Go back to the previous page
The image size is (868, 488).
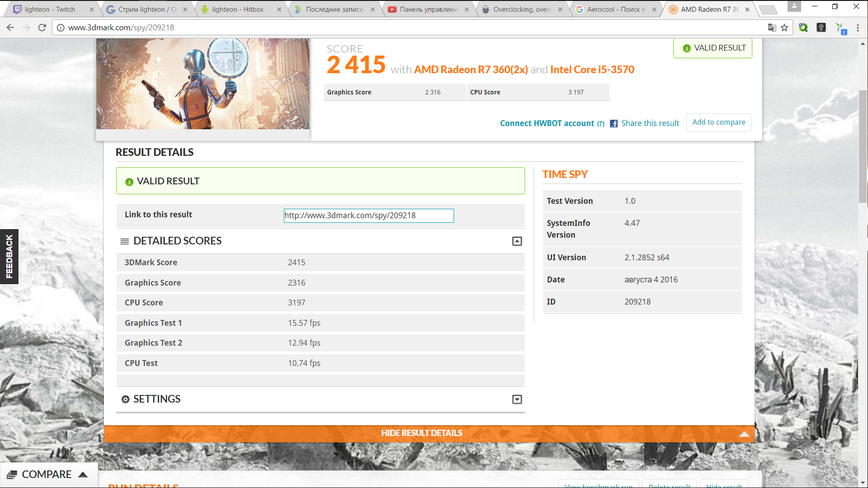coord(10,28)
